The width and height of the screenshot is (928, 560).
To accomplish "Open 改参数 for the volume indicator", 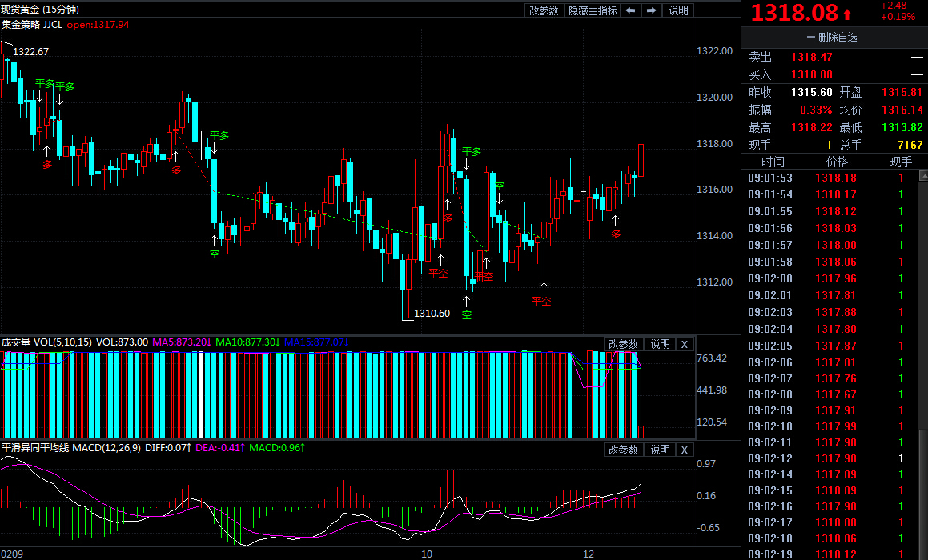I will [x=623, y=344].
